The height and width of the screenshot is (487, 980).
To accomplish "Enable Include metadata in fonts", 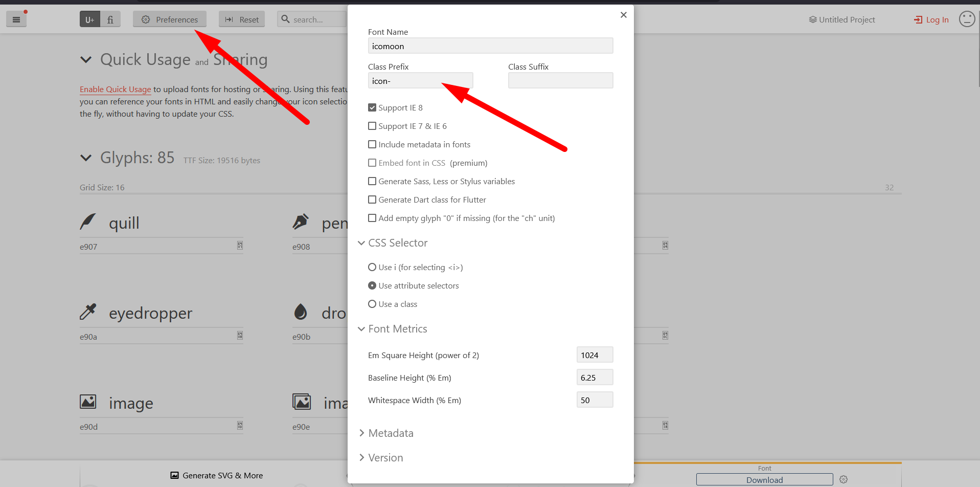I will pyautogui.click(x=372, y=144).
